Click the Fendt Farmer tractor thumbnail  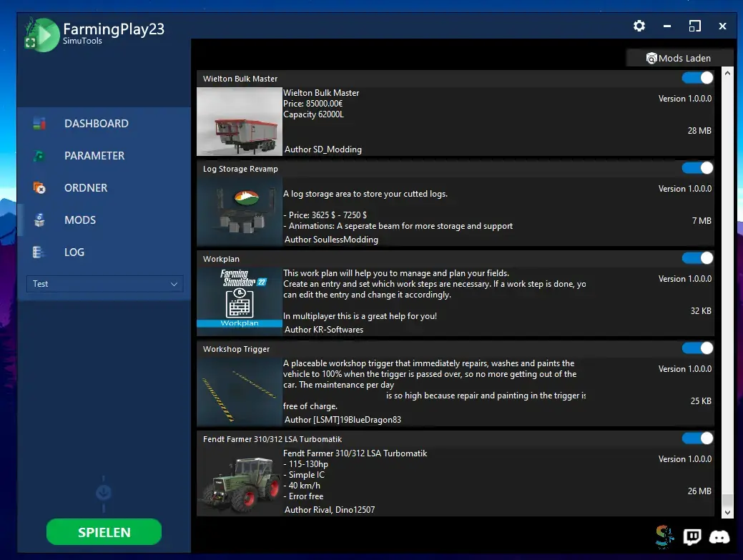pyautogui.click(x=240, y=482)
